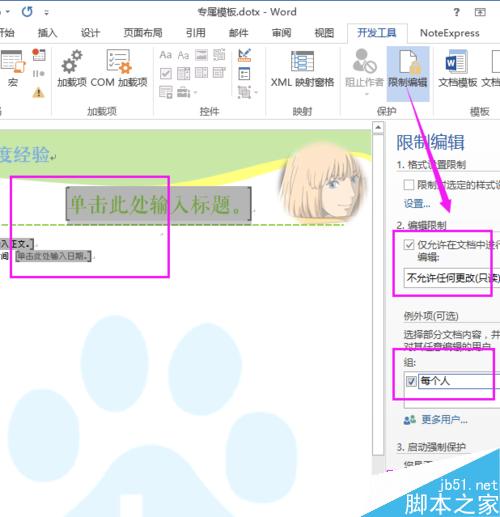Click the Group controls icon
The width and height of the screenshot is (500, 517).
click(x=244, y=92)
